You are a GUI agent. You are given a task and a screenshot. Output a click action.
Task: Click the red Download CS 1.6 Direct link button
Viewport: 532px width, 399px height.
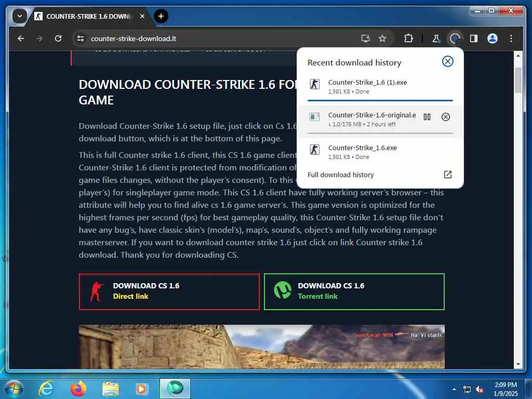(x=169, y=291)
